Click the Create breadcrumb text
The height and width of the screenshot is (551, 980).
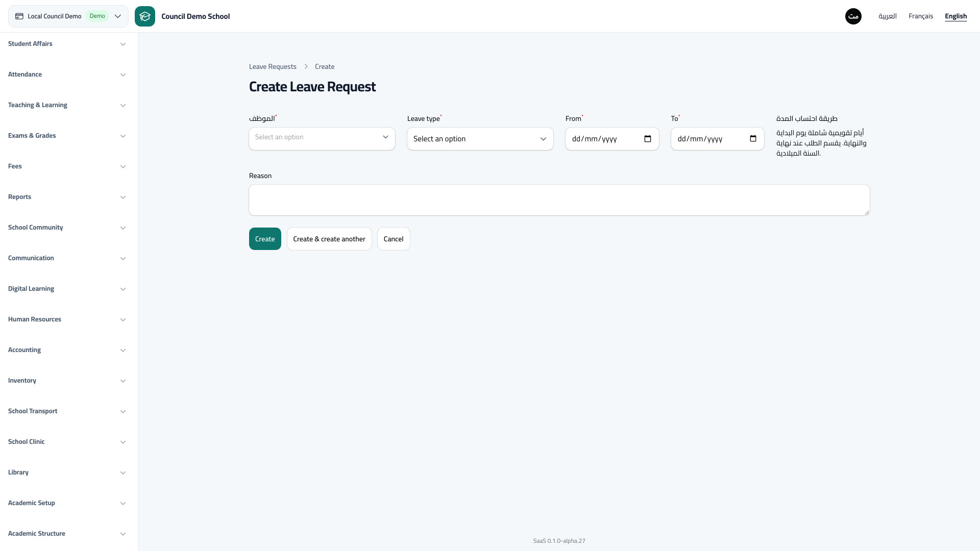coord(325,67)
